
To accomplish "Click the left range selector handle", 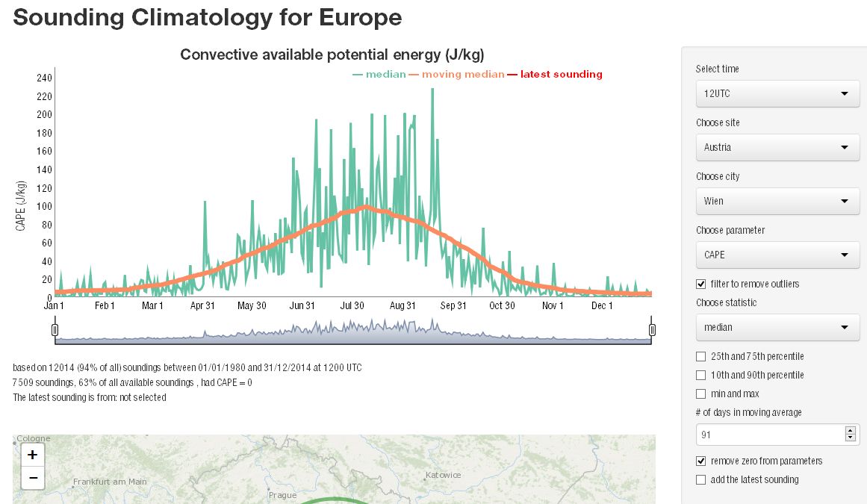I will [x=55, y=330].
